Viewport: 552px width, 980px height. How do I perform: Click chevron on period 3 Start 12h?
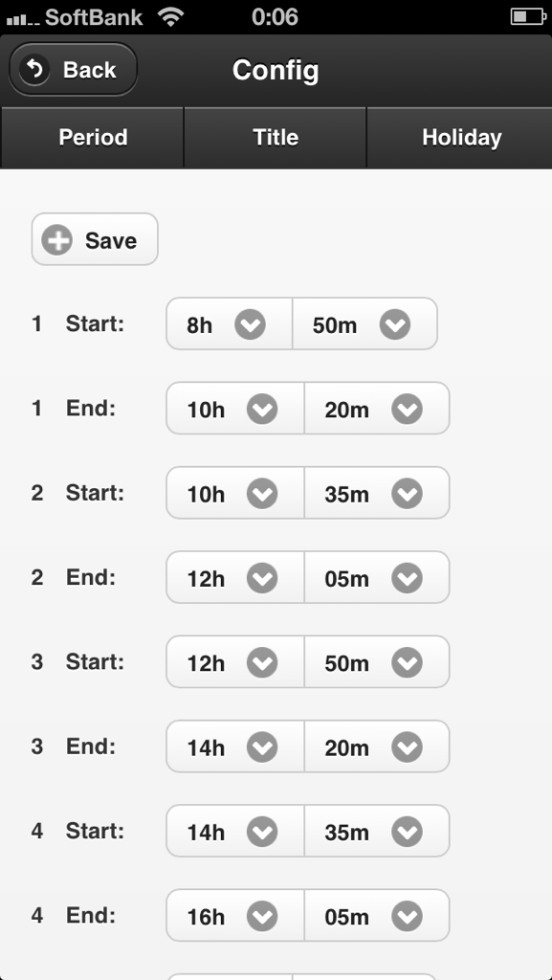(x=262, y=662)
